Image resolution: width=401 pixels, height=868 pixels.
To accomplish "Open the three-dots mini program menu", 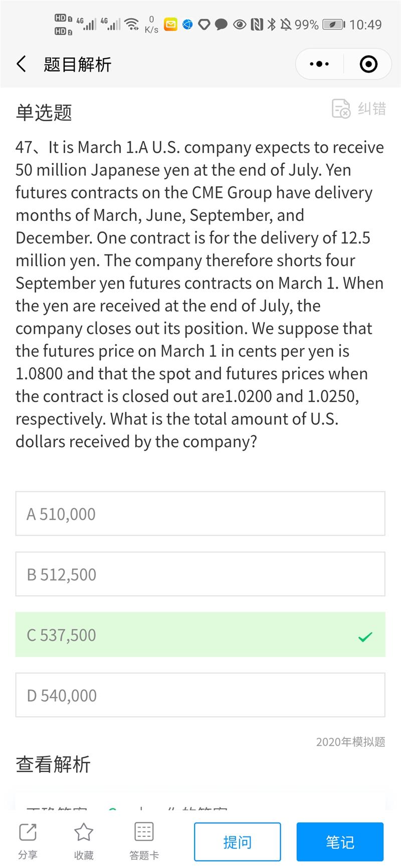I will pos(319,64).
